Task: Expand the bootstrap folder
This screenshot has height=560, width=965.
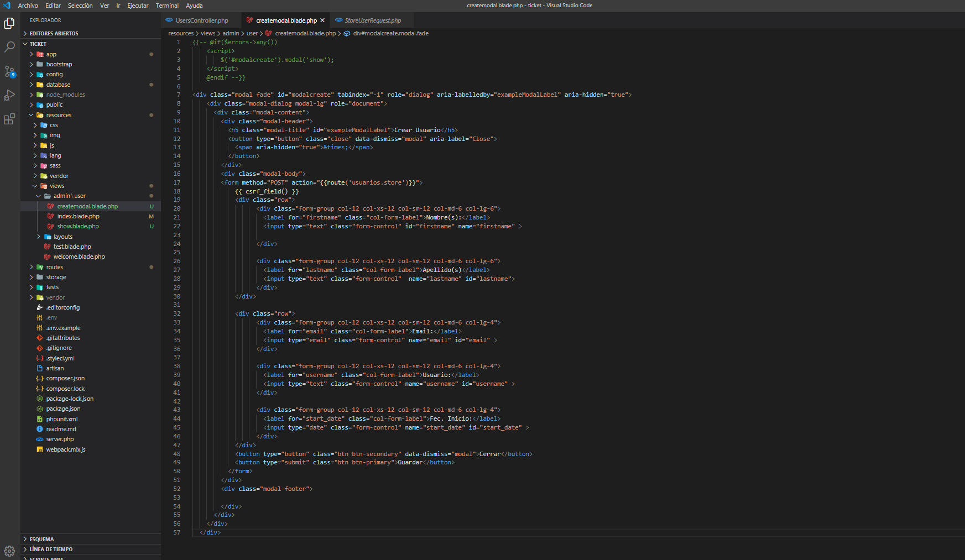Action: [32, 64]
